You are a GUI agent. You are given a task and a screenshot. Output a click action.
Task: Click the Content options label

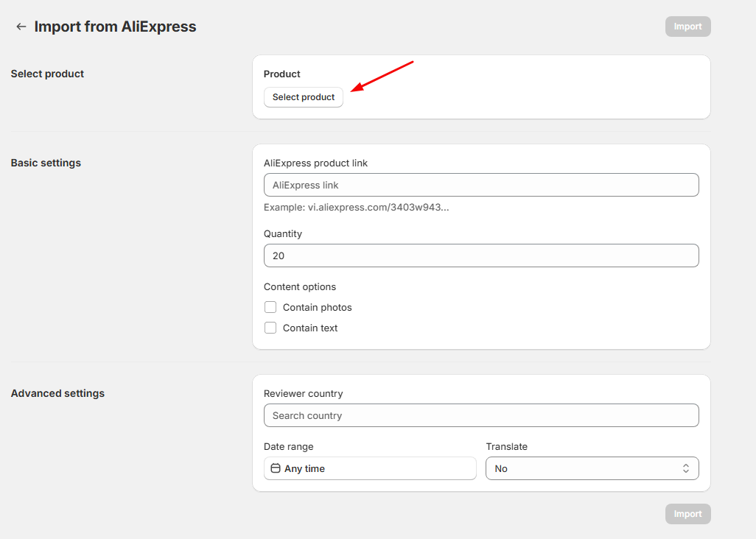coord(300,286)
